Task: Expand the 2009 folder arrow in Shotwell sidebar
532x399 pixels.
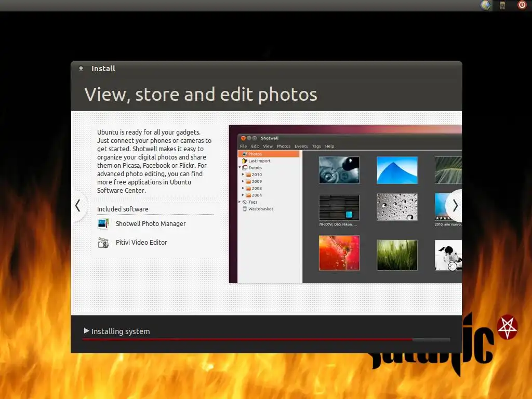Action: pos(243,181)
